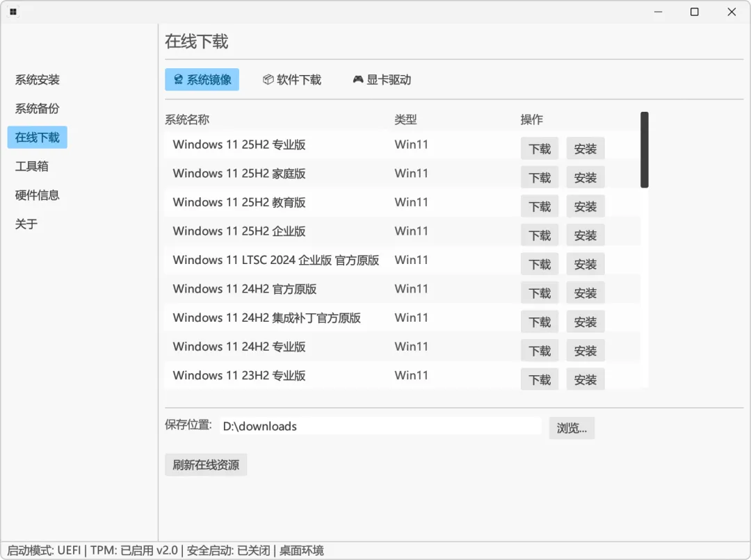Click the 保存位置 label
The image size is (751, 560).
(x=188, y=425)
